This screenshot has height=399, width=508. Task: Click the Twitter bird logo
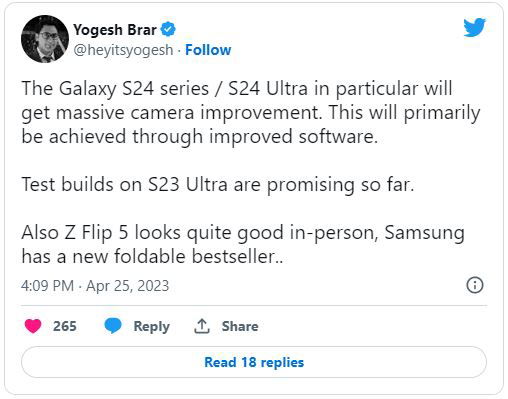474,27
